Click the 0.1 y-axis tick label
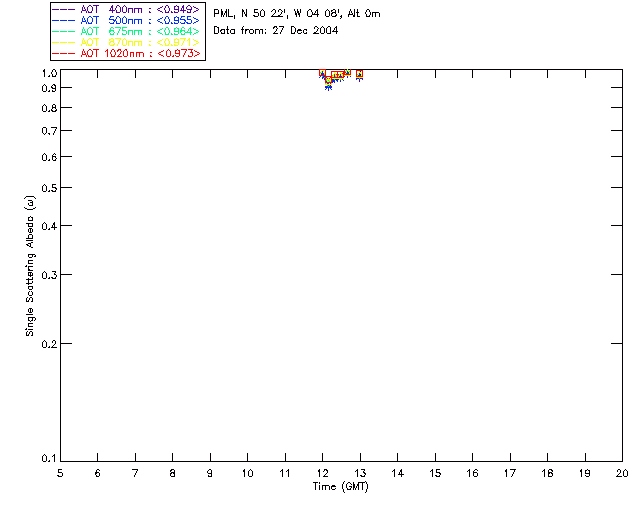 pyautogui.click(x=49, y=459)
